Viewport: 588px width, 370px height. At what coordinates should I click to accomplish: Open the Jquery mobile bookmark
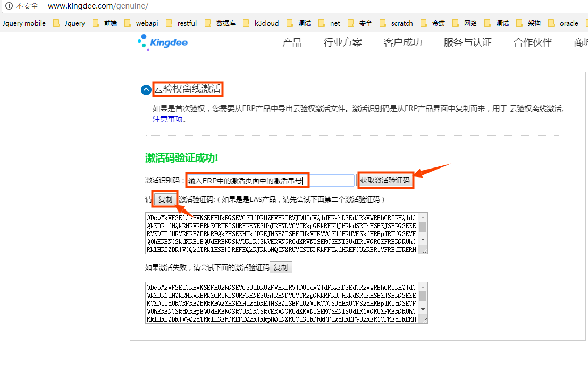[24, 23]
